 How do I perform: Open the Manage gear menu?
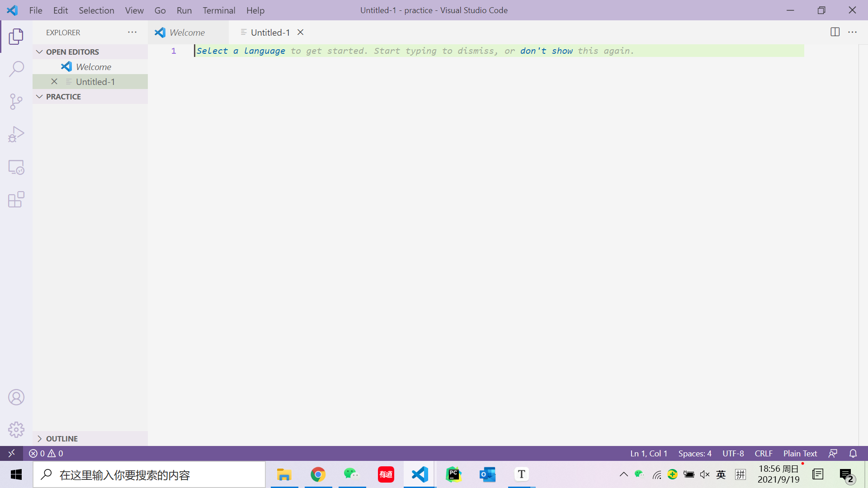(16, 430)
